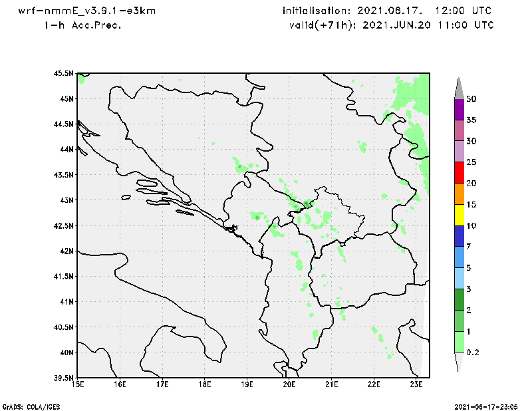
Task: Click the 44N latitude label
Action: [x=67, y=150]
